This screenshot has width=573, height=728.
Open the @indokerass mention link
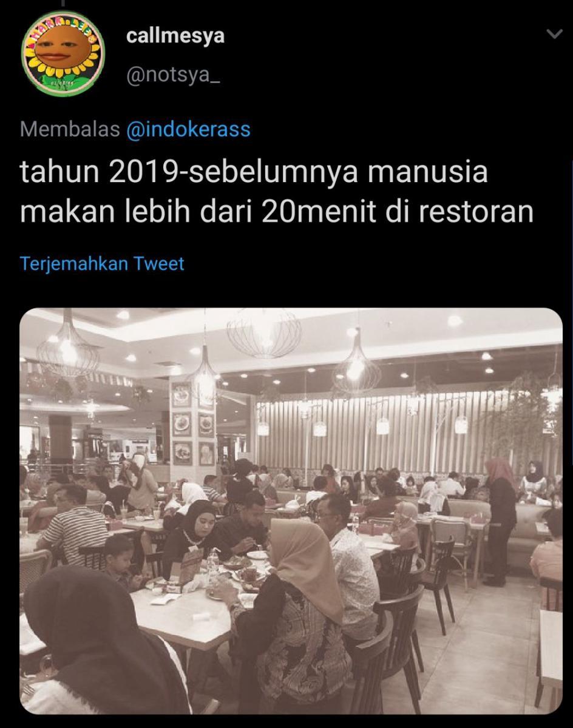click(188, 129)
